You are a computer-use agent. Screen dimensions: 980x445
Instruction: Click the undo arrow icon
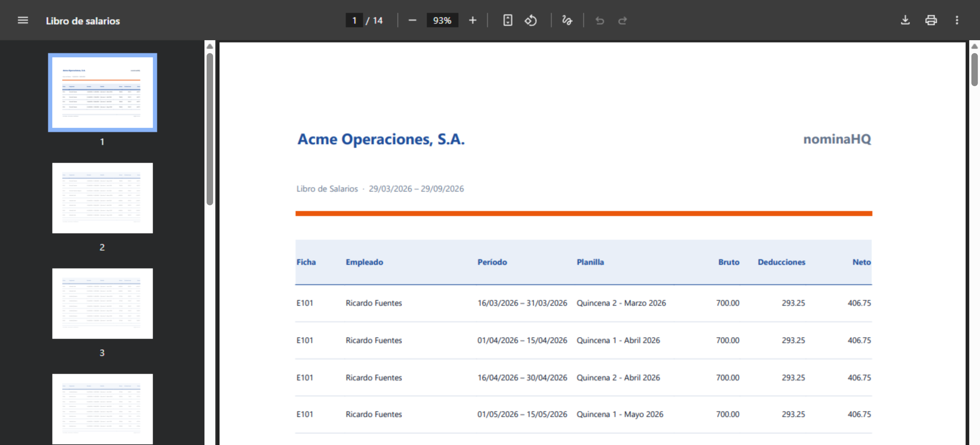(x=599, y=20)
